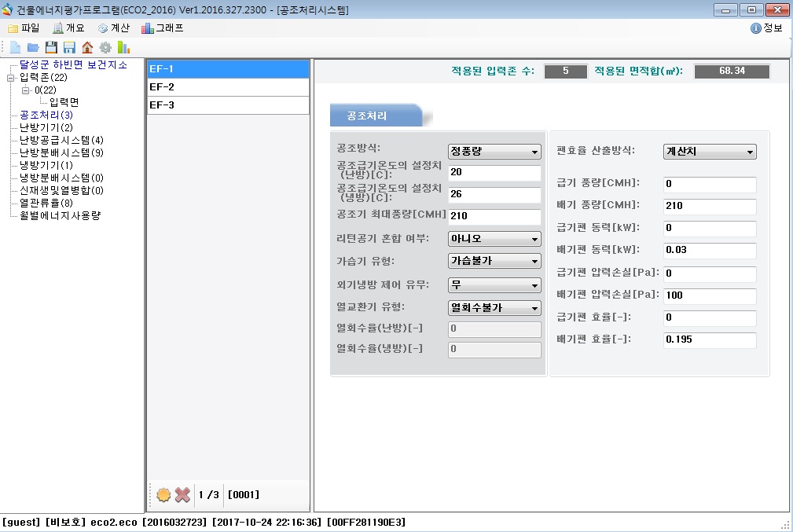
Task: Collapse the 입력존(22) tree node
Action: (x=11, y=78)
